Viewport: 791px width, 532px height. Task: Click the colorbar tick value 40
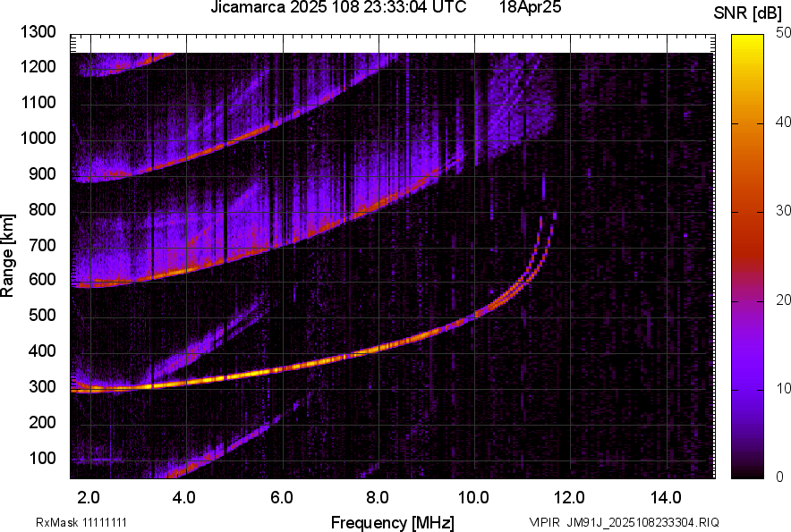point(783,122)
